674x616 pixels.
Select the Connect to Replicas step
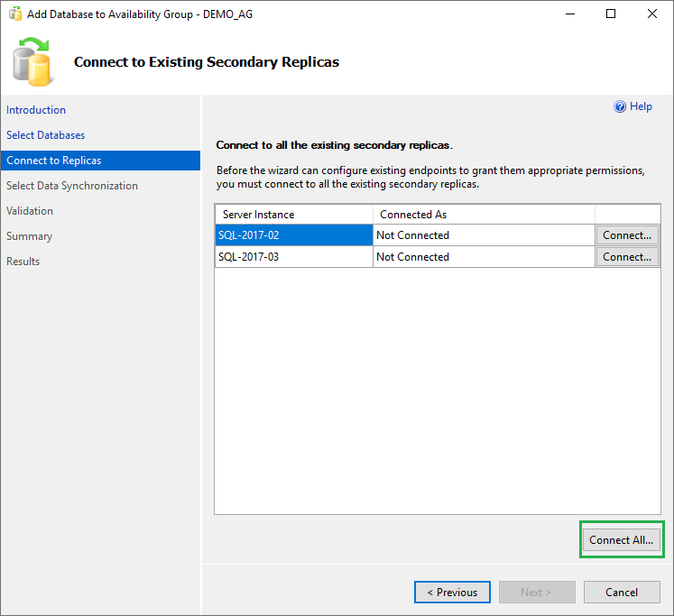pos(100,161)
